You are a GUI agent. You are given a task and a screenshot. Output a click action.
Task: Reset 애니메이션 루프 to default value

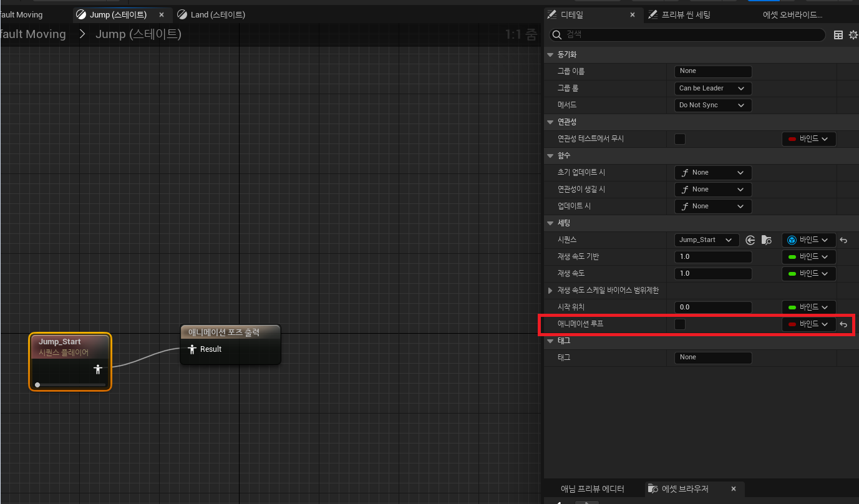[843, 324]
